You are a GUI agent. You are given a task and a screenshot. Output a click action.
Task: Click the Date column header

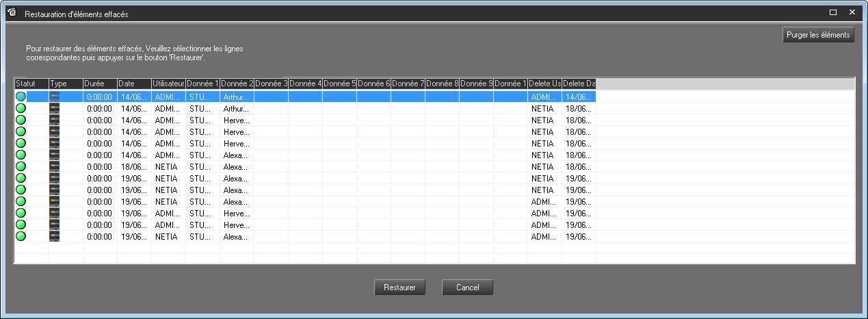pos(134,84)
